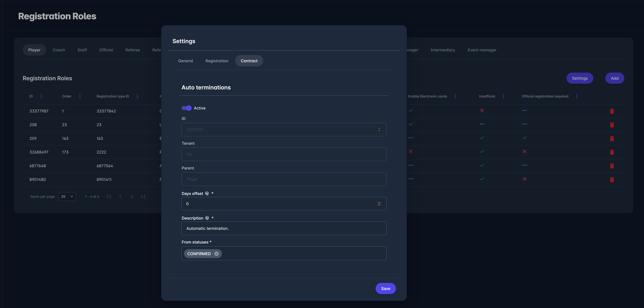Click trash icon for row 8901480
Screen dimensions: 644x308
612,179
